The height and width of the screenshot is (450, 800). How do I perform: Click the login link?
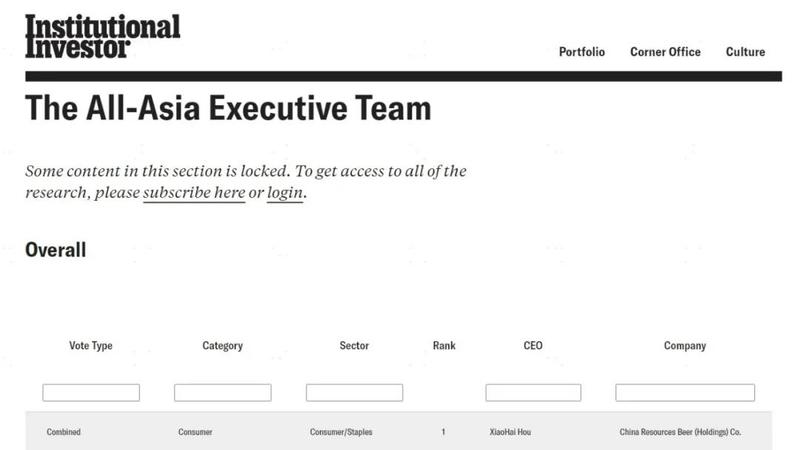(285, 192)
